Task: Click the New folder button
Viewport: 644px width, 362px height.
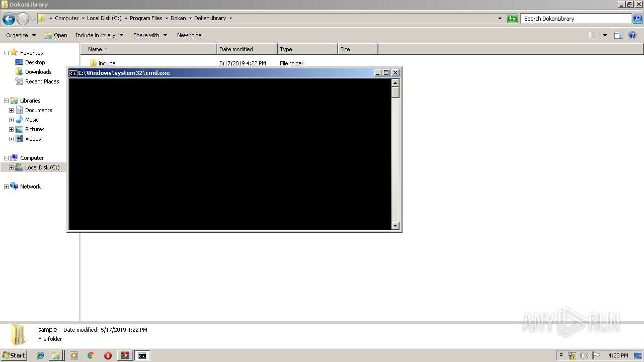Action: [x=190, y=35]
